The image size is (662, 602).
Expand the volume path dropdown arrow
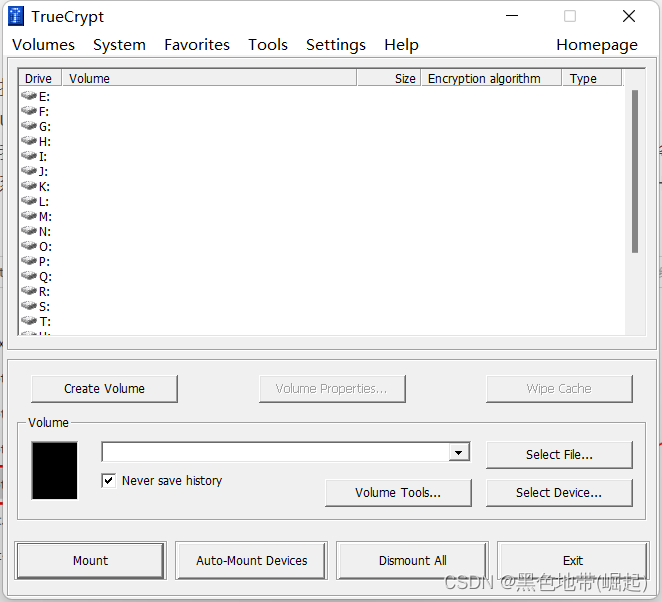pyautogui.click(x=459, y=453)
